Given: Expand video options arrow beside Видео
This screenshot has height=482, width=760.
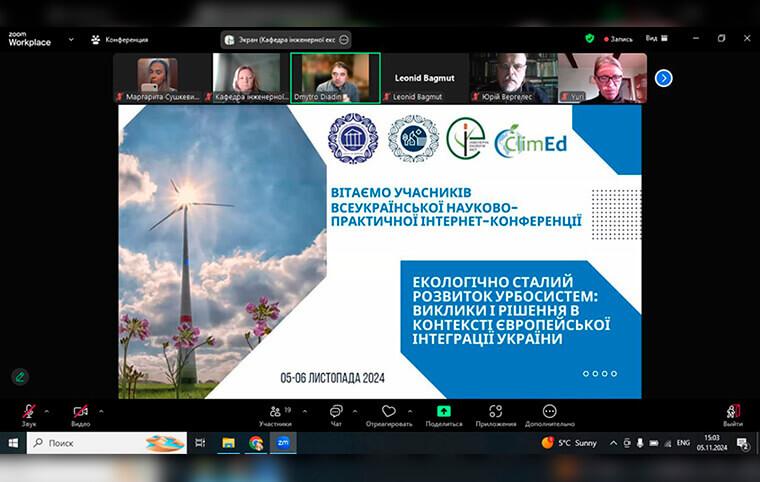Looking at the screenshot, I should [x=101, y=412].
